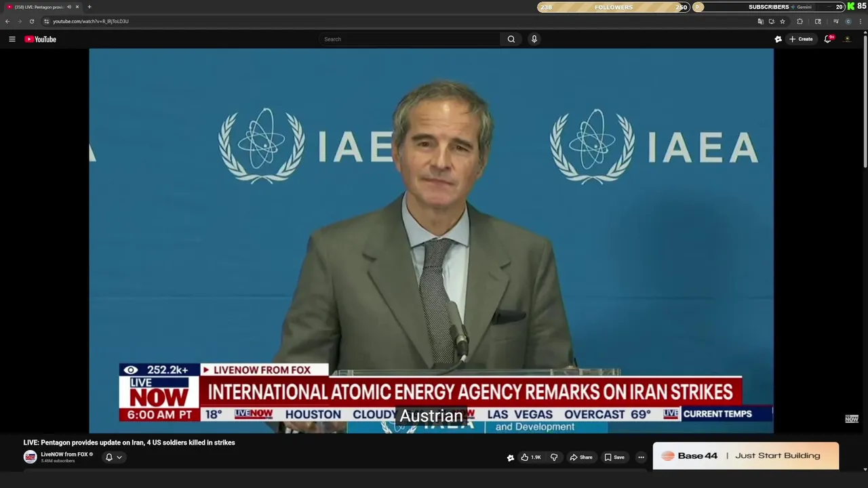Image resolution: width=868 pixels, height=488 pixels.
Task: Dislike the video with thumbs down
Action: coord(553,457)
